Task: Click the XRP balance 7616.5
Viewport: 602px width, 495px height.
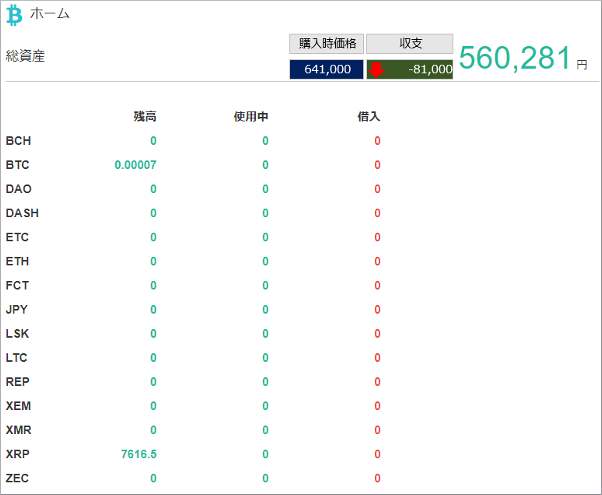Action: coord(139,454)
